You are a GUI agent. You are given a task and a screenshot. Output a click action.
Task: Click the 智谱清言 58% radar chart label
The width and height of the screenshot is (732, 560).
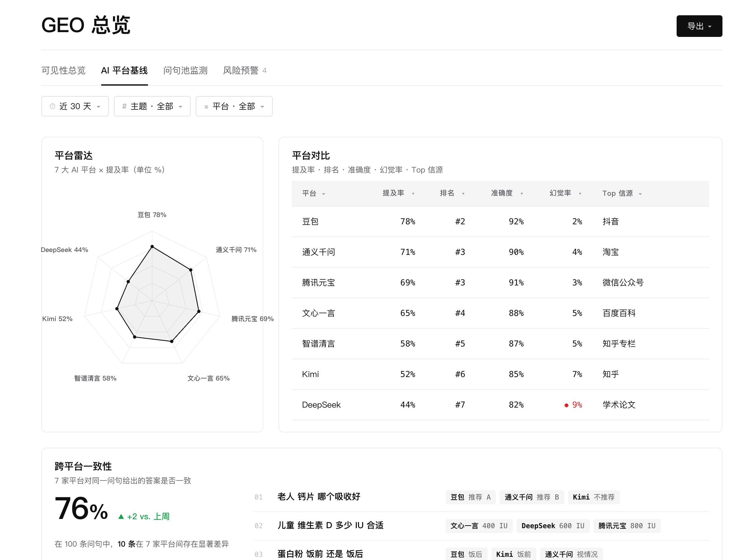tap(95, 378)
